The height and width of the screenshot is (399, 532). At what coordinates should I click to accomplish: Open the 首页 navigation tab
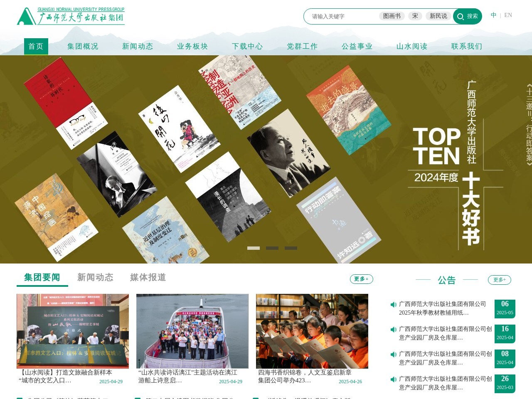point(36,47)
